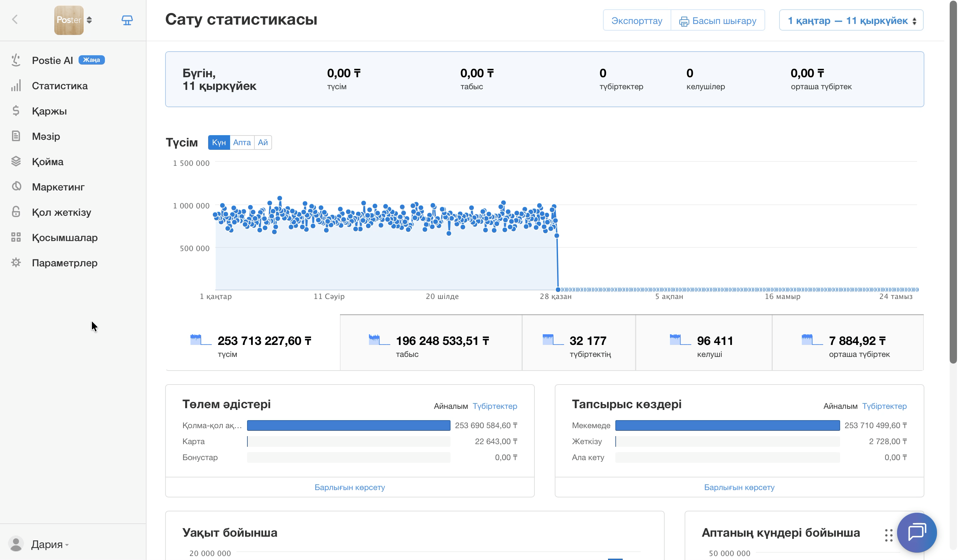
Task: Select the келуші 96 411 metric tab
Action: pyautogui.click(x=704, y=343)
